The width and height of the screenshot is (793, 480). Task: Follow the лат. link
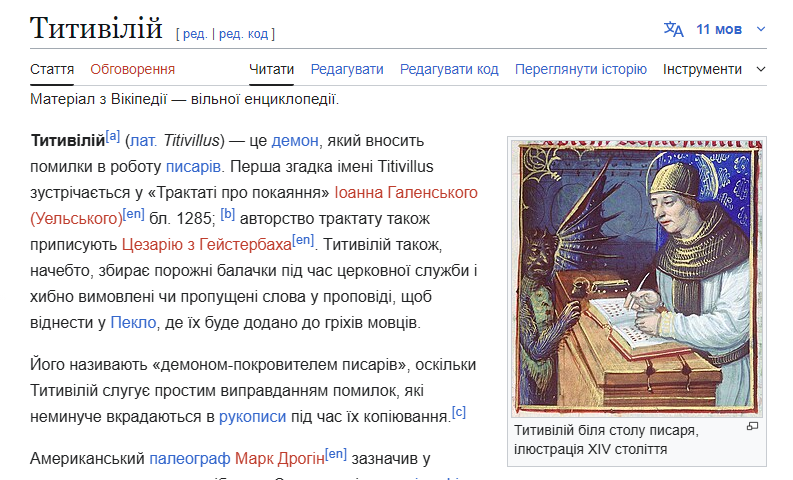click(x=143, y=141)
